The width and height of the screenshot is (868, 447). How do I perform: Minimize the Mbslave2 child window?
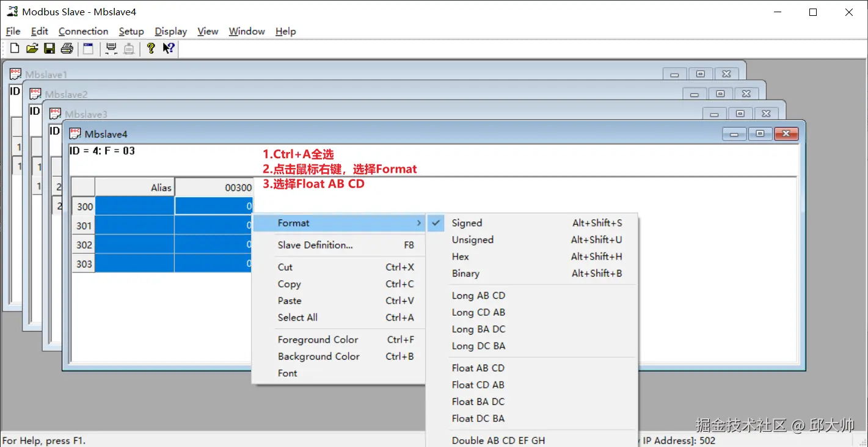point(695,94)
